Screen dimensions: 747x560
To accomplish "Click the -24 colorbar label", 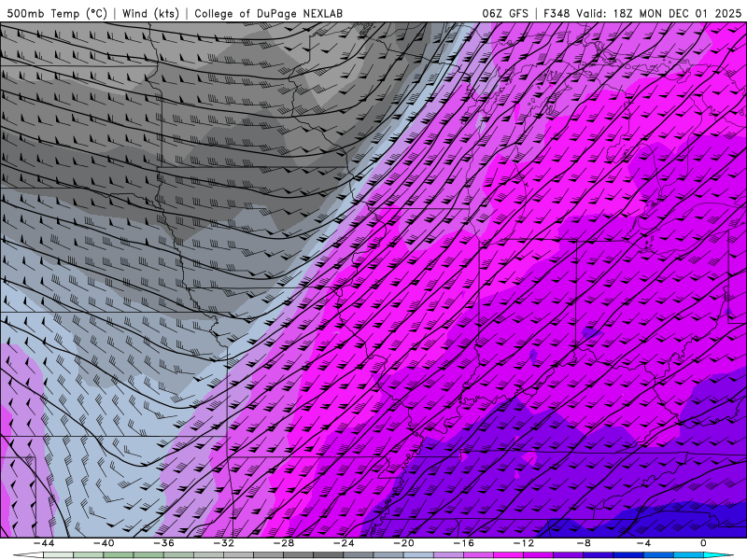I will tap(344, 543).
